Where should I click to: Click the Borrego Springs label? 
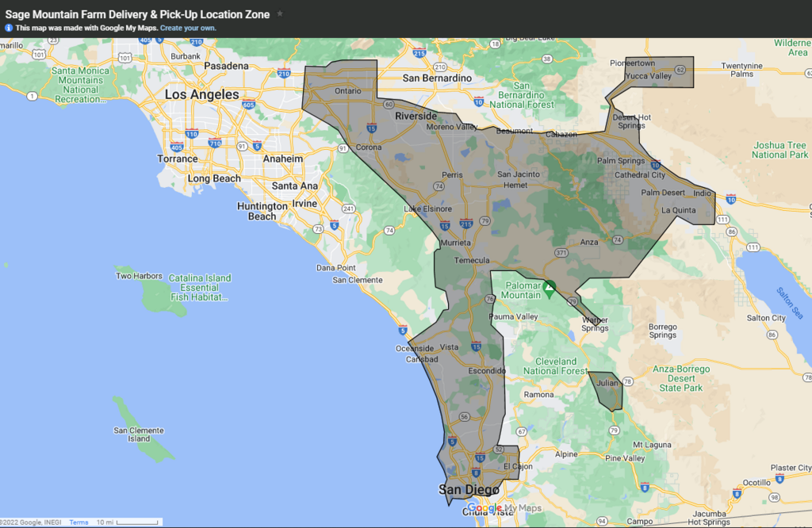point(663,331)
